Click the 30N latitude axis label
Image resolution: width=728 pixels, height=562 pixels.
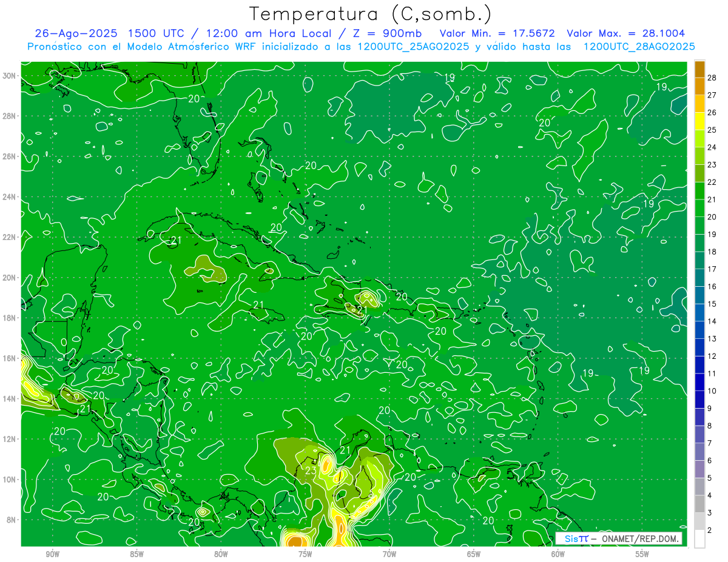[9, 76]
